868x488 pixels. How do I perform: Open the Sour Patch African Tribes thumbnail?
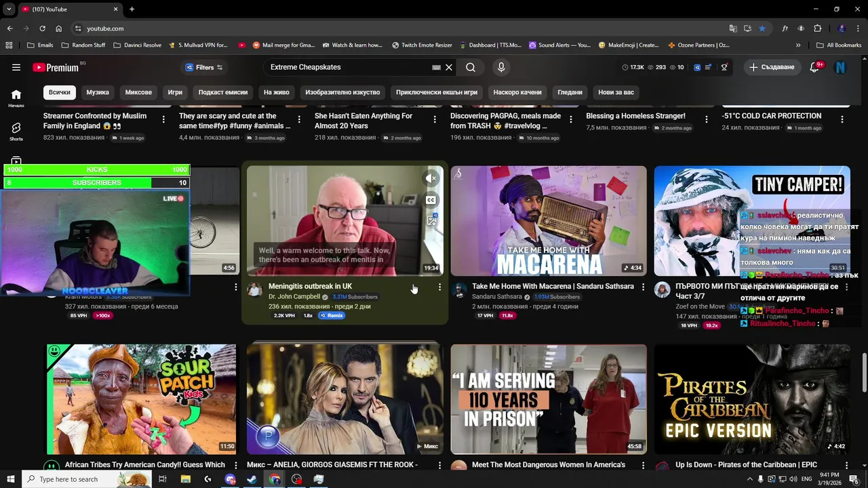coord(141,399)
